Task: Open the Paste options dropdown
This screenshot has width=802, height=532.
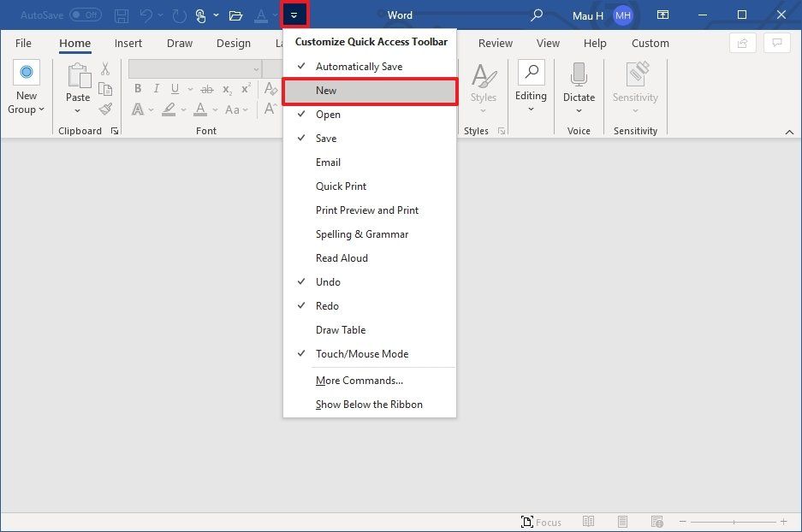Action: click(x=77, y=109)
